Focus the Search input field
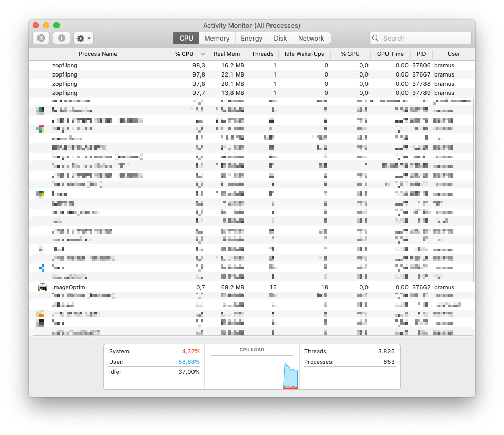This screenshot has width=504, height=435. click(420, 39)
